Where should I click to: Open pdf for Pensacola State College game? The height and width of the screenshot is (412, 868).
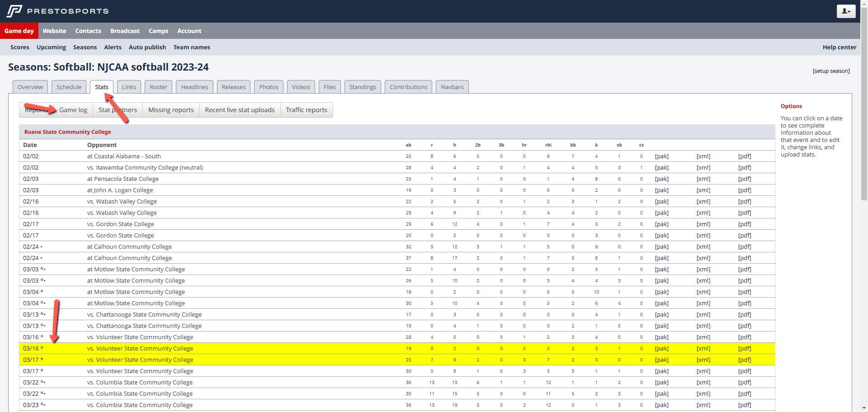(745, 179)
